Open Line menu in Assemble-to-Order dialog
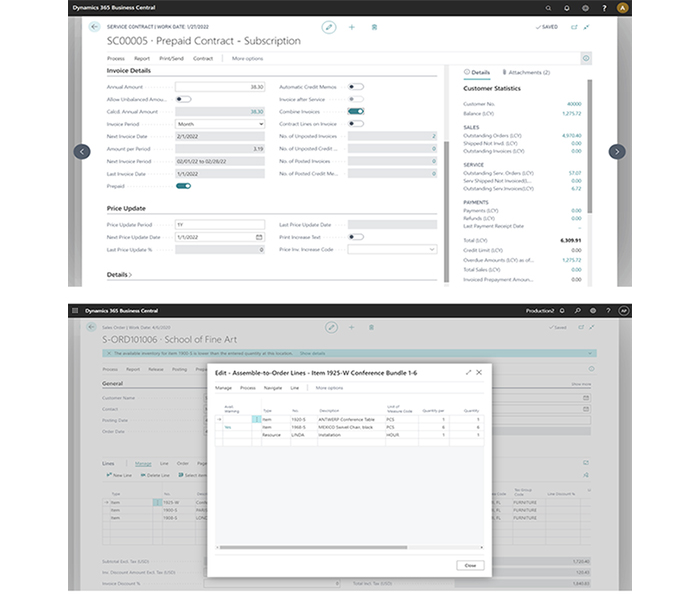The height and width of the screenshot is (605, 700). click(x=295, y=388)
